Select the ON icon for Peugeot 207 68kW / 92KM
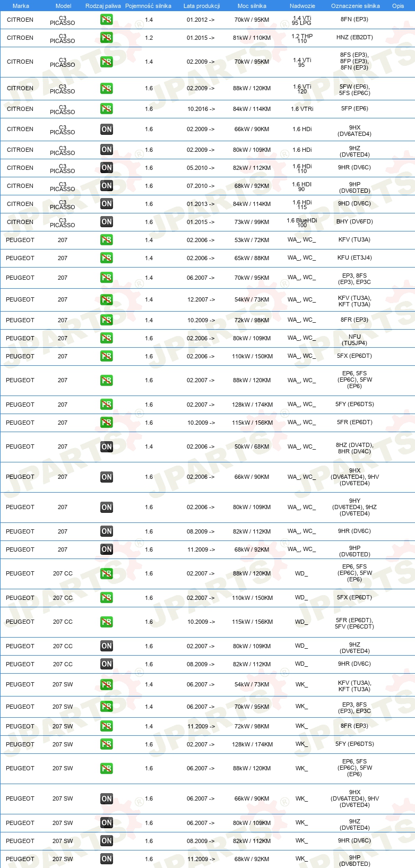This screenshot has height=868, width=415. tap(106, 549)
